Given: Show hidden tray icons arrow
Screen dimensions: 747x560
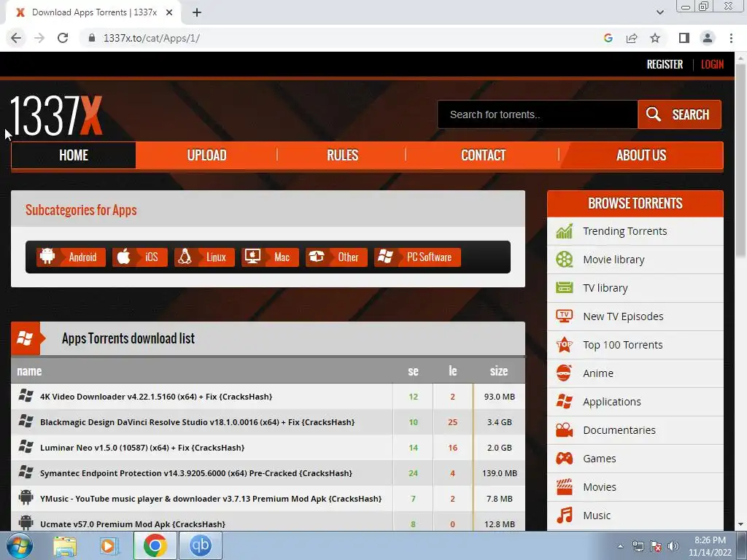Looking at the screenshot, I should click(620, 546).
